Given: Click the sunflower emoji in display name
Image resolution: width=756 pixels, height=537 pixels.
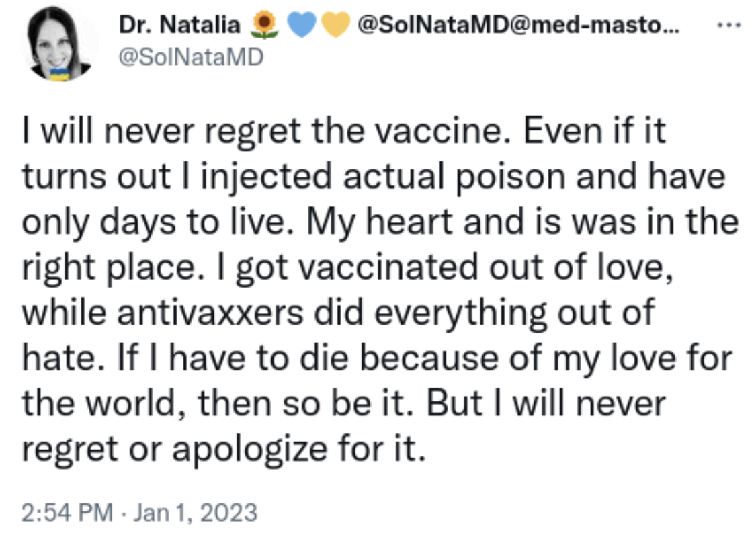Looking at the screenshot, I should click(x=264, y=25).
